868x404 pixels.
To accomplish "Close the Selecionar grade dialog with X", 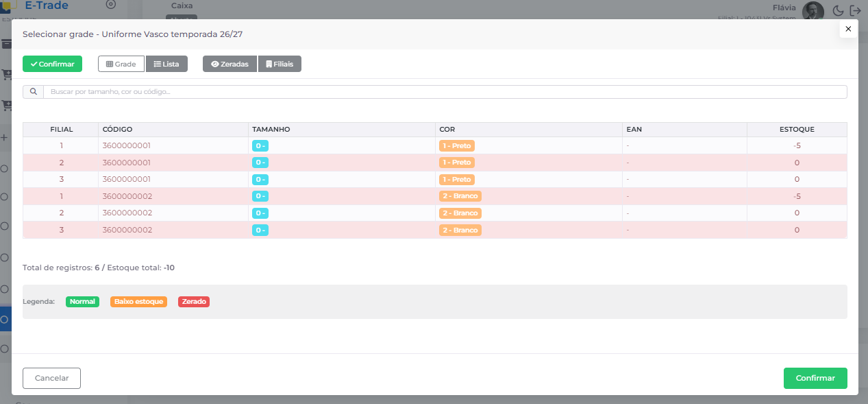I will [848, 29].
